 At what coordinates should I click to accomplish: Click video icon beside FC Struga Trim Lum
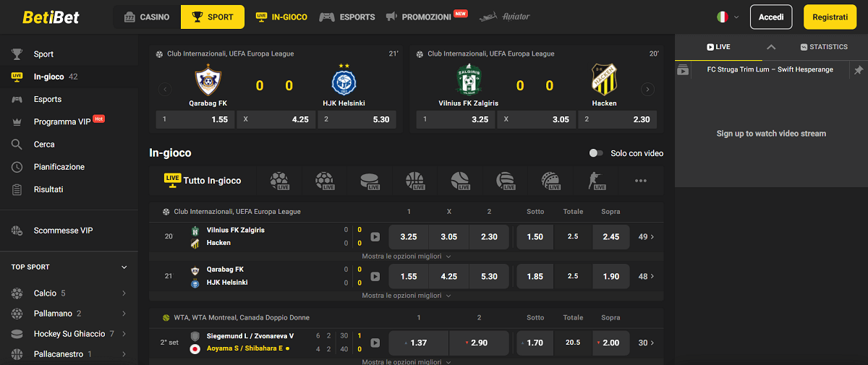pos(682,70)
